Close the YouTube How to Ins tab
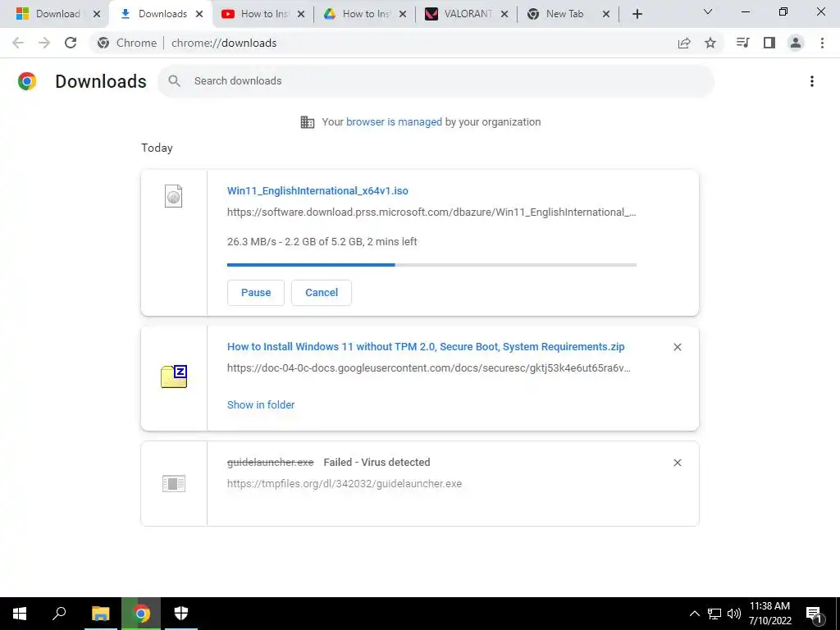The height and width of the screenshot is (630, 840). [301, 15]
